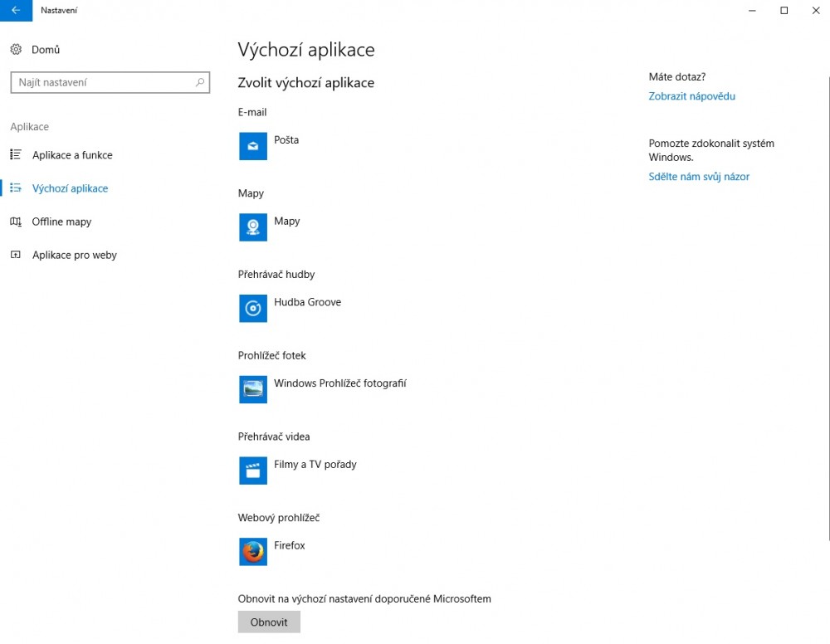Click the Firefox browser icon

(x=253, y=552)
